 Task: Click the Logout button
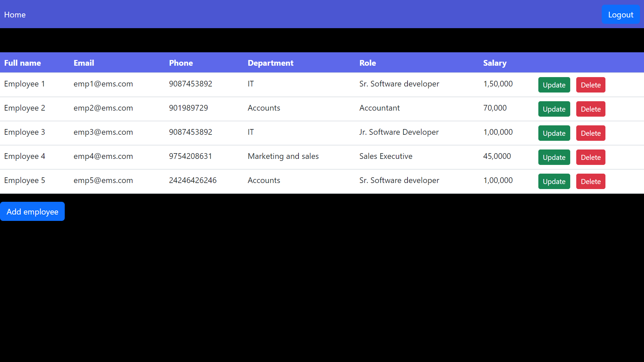click(x=621, y=14)
